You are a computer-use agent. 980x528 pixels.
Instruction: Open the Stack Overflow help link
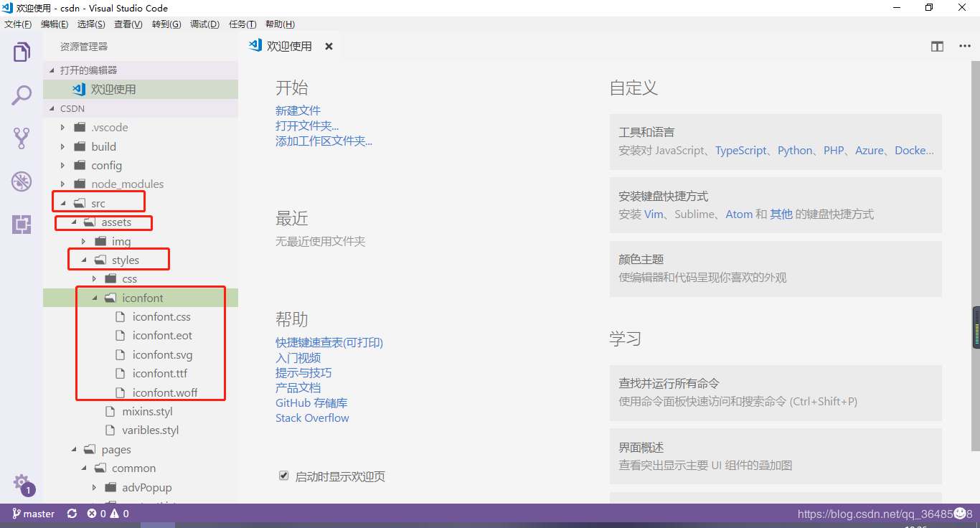(x=312, y=418)
